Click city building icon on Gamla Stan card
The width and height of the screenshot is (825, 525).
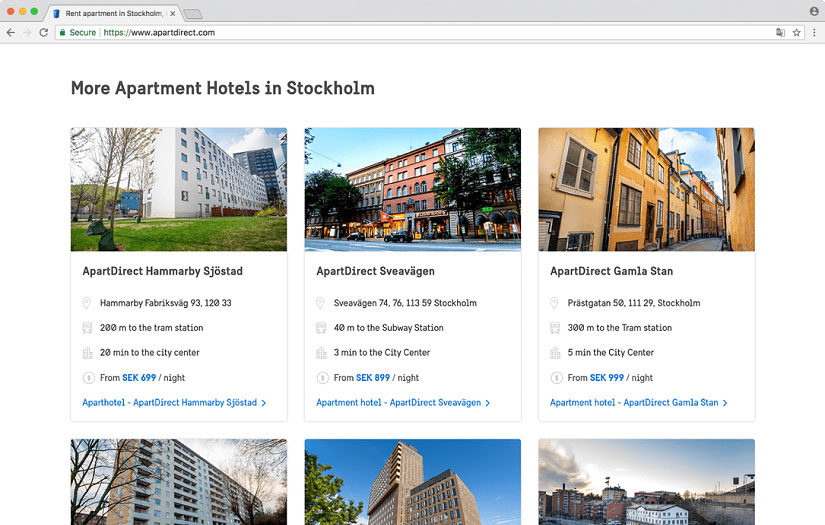(x=555, y=352)
